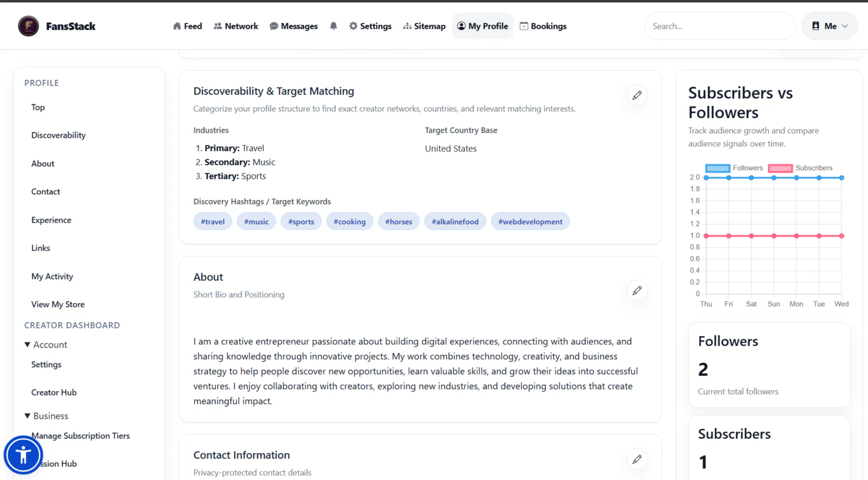Viewport: 868px width, 480px height.
Task: Click the #webdevelopment hashtag chip
Action: pos(530,221)
